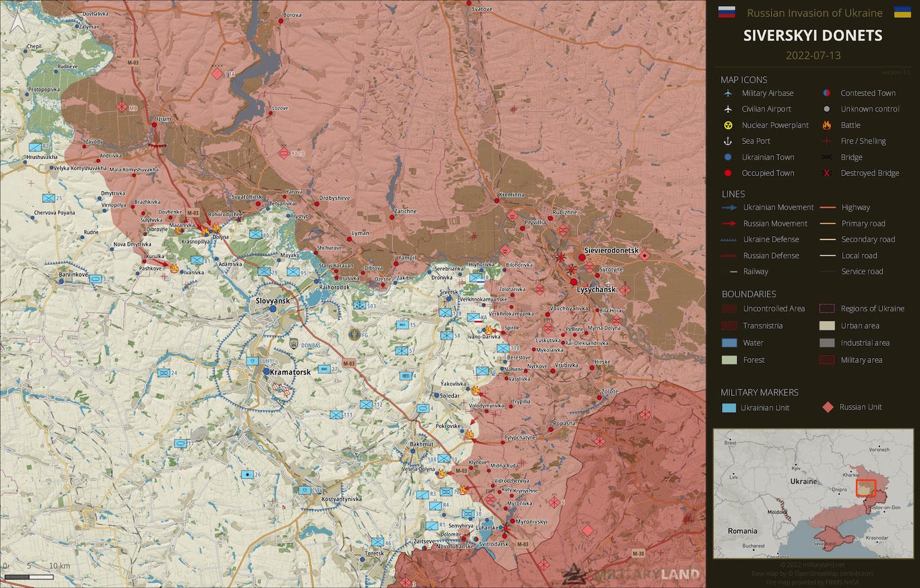The height and width of the screenshot is (588, 920).
Task: Click the Destroyed Bridge red X icon
Action: (x=827, y=173)
